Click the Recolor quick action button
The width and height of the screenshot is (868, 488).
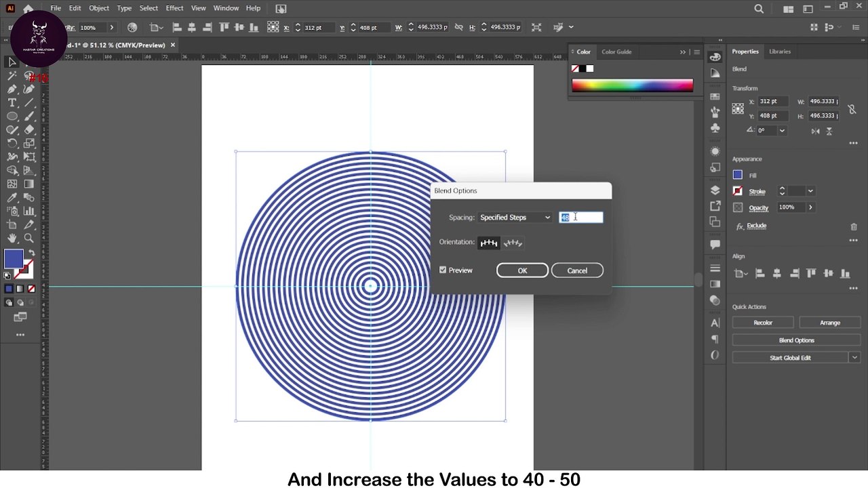point(763,323)
